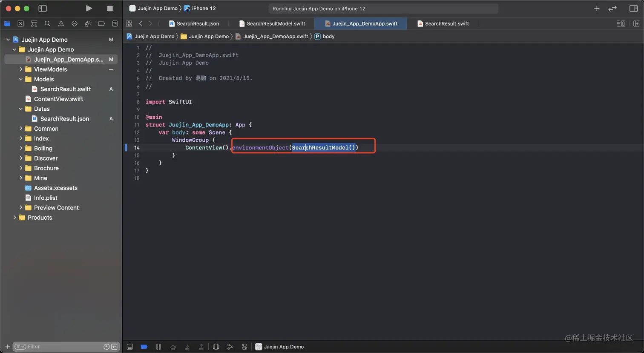
Task: Expand the Preview Content folder
Action: point(20,207)
